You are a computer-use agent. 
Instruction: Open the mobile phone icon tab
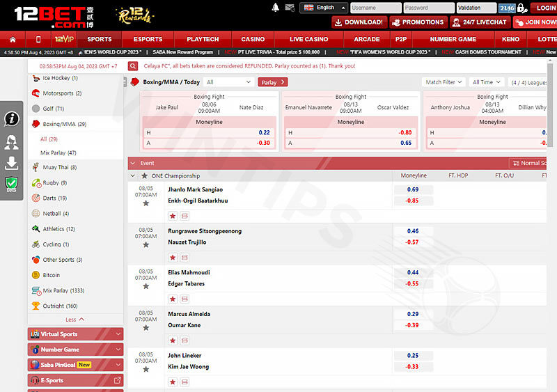[x=38, y=40]
